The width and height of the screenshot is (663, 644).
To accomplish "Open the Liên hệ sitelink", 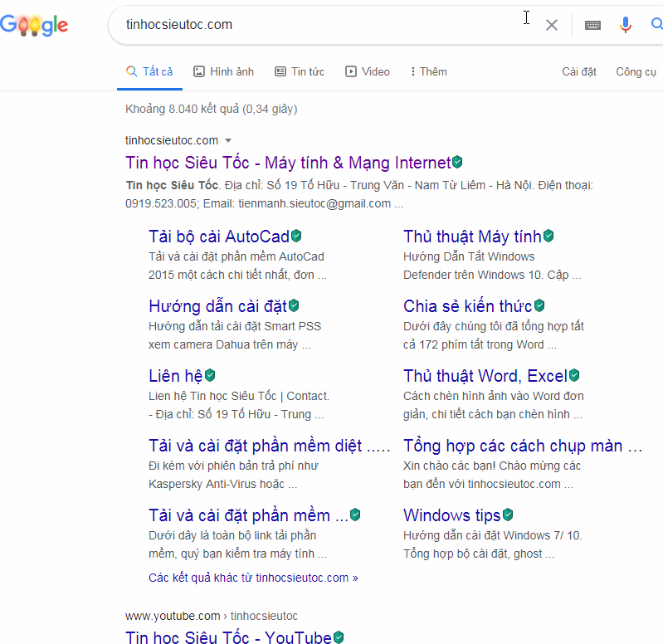I will coord(176,376).
